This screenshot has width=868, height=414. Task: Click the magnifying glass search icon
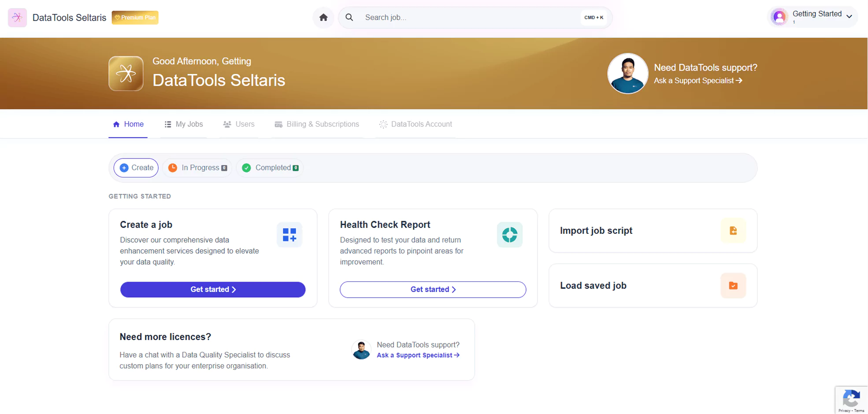click(x=349, y=18)
